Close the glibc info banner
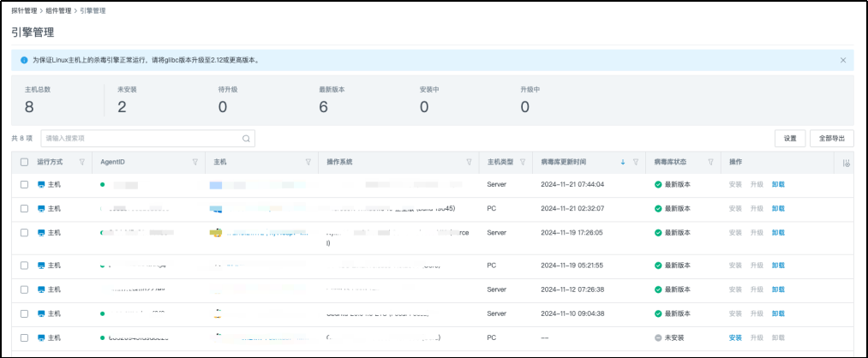Screen dimensions: 868x358 [x=843, y=60]
